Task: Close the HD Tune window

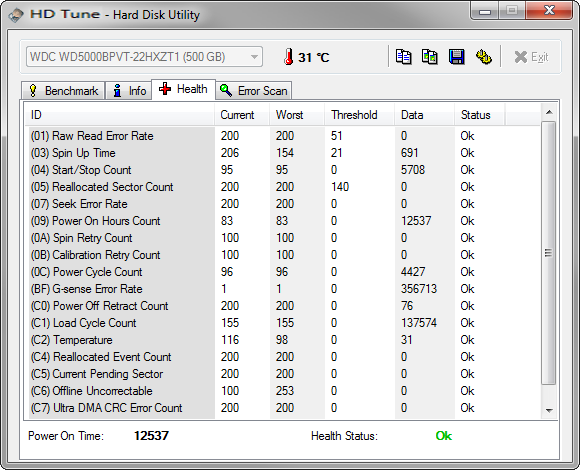Action: 549,11
